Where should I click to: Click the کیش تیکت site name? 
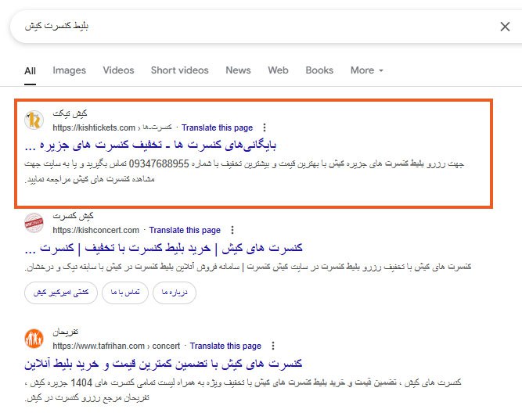(x=70, y=113)
